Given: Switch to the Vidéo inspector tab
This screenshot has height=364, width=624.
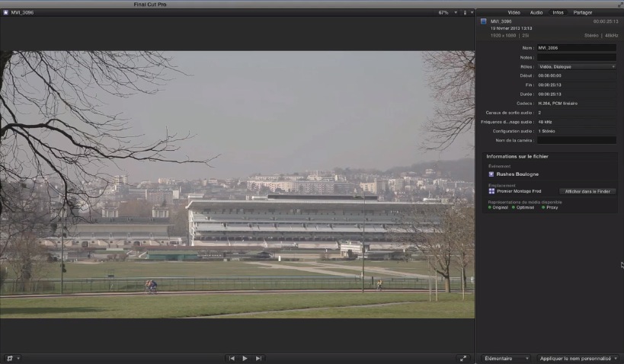Looking at the screenshot, I should pyautogui.click(x=514, y=13).
